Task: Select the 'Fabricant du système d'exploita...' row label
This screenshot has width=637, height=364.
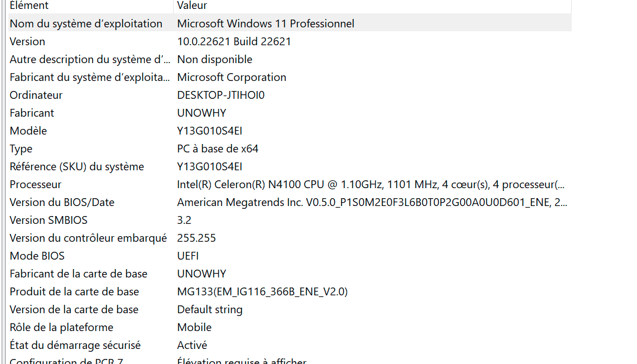Action: pyautogui.click(x=90, y=77)
